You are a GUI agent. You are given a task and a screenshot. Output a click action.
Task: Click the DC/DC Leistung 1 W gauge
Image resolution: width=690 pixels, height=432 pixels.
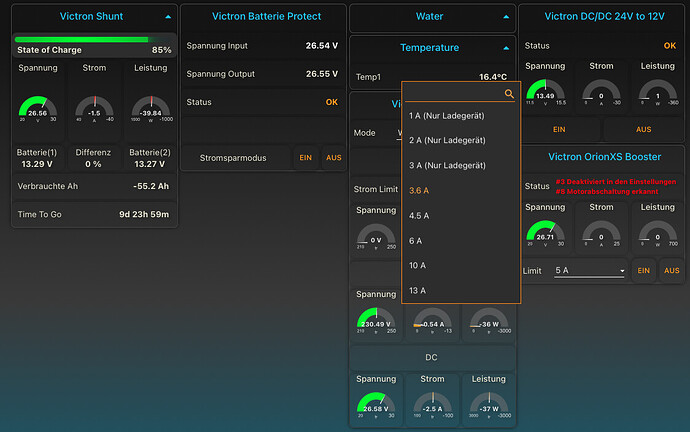[658, 92]
